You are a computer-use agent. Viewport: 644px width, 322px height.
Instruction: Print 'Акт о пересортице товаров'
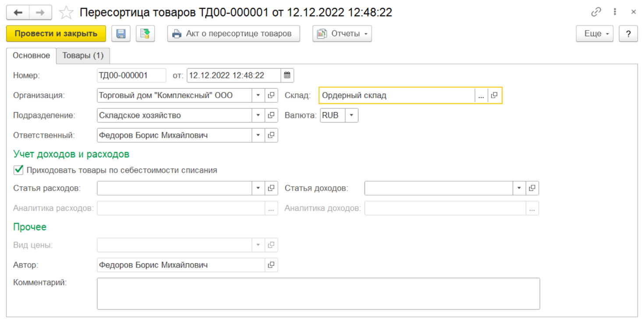(x=234, y=34)
